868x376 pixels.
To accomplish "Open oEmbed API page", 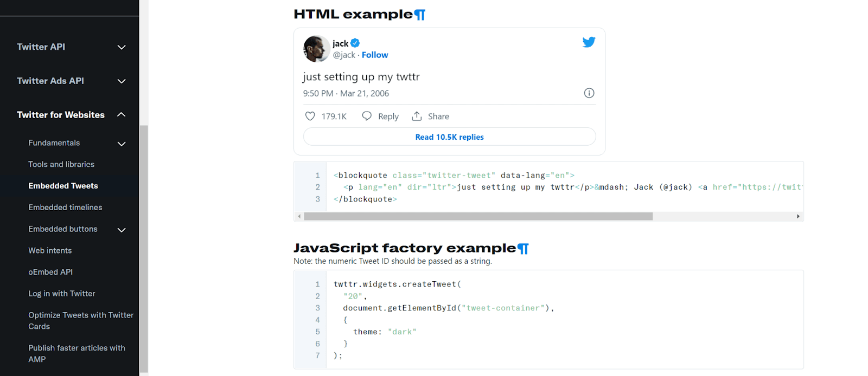I will click(x=50, y=272).
